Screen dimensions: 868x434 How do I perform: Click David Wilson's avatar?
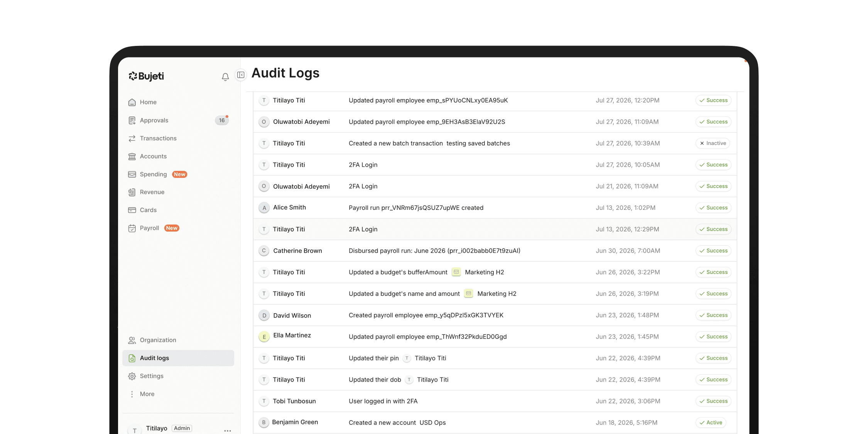point(264,316)
